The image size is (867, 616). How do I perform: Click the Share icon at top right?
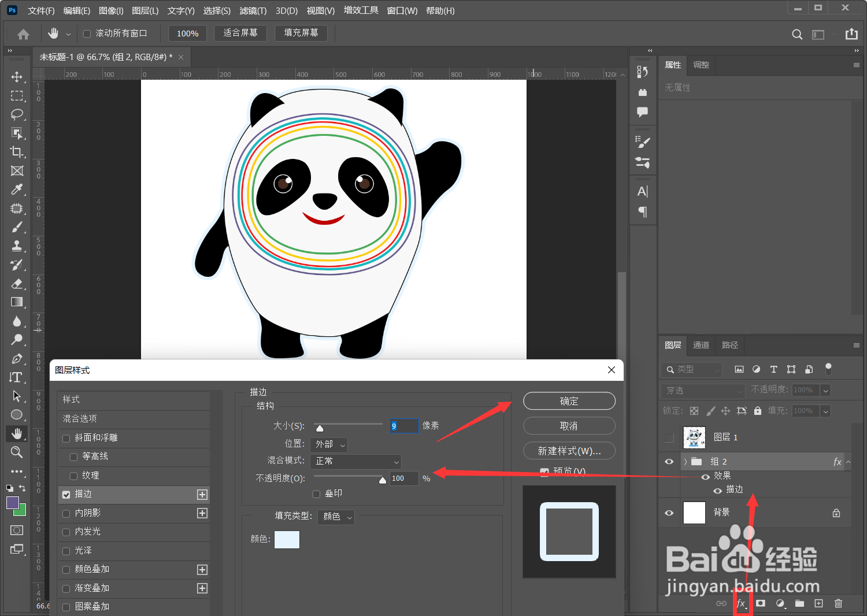(x=851, y=34)
